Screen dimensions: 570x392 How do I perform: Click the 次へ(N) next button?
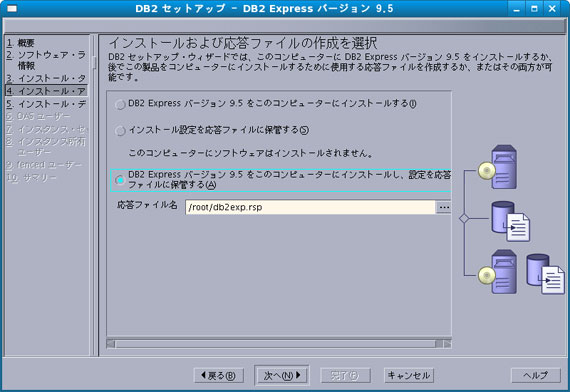(282, 375)
